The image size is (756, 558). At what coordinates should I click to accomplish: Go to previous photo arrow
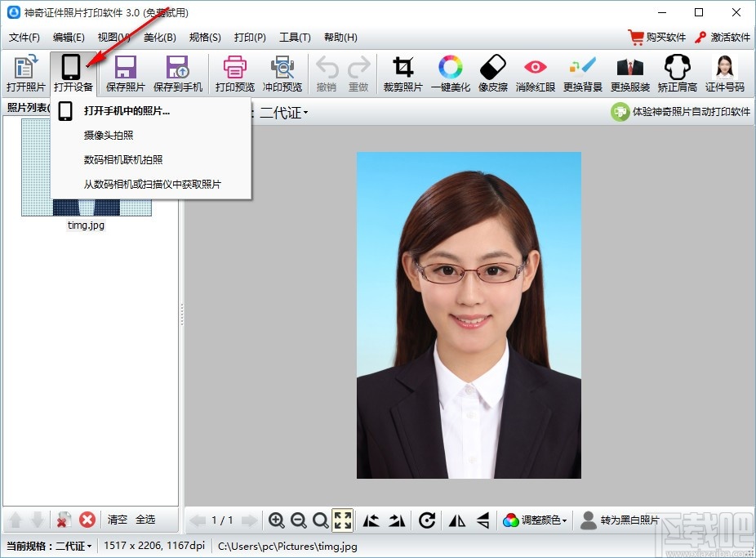click(x=198, y=520)
